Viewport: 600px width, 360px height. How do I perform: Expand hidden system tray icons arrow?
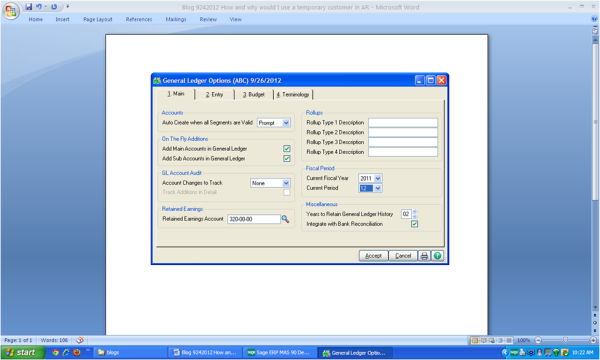505,352
